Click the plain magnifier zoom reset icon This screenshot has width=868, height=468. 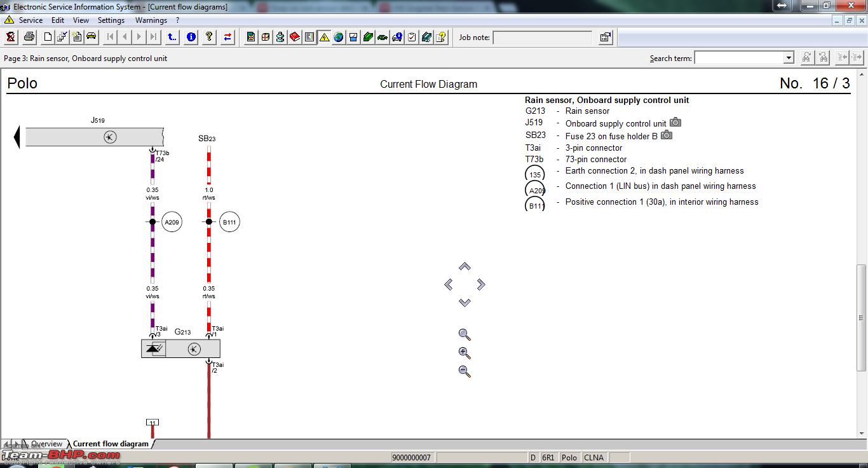coord(465,334)
